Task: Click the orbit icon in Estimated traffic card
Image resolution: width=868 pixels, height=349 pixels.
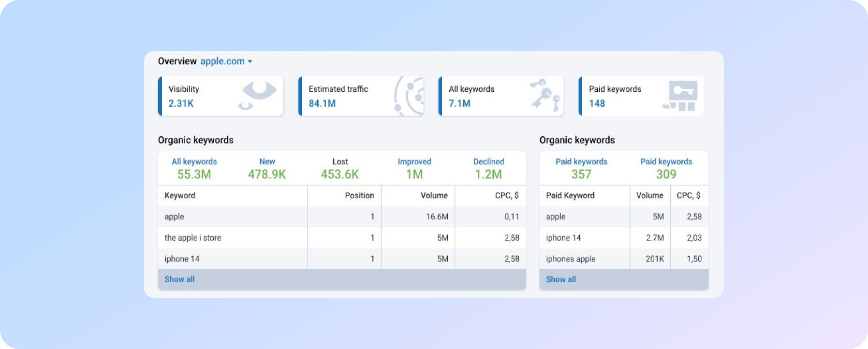Action: (x=410, y=96)
